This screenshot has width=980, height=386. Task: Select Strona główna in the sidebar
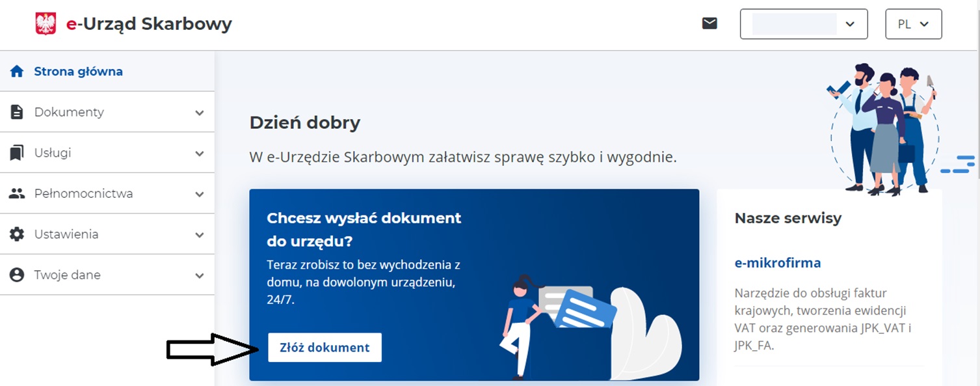point(78,72)
